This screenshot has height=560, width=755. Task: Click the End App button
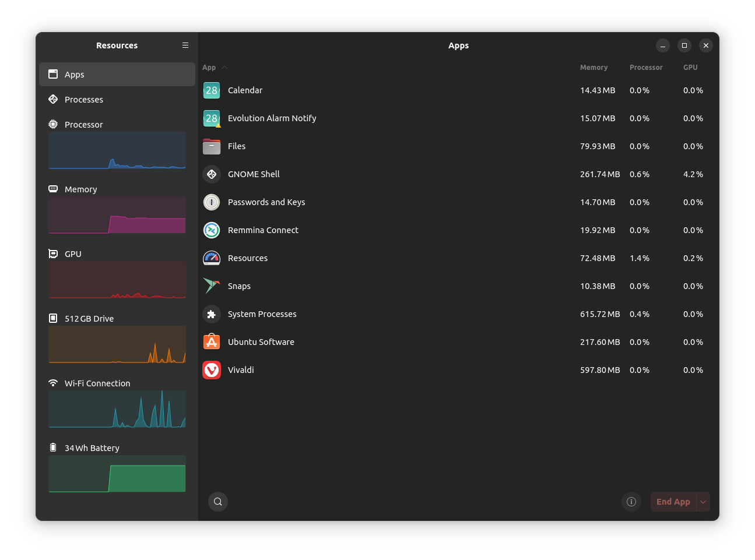coord(673,501)
